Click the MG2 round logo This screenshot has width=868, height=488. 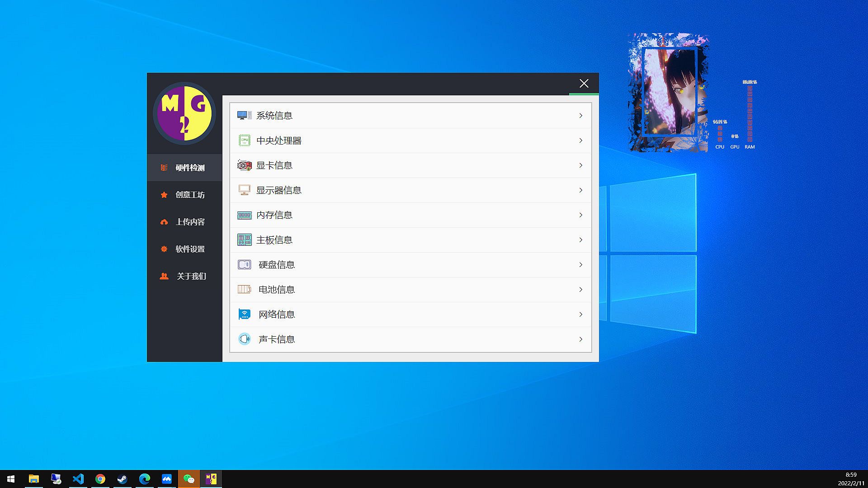(184, 113)
